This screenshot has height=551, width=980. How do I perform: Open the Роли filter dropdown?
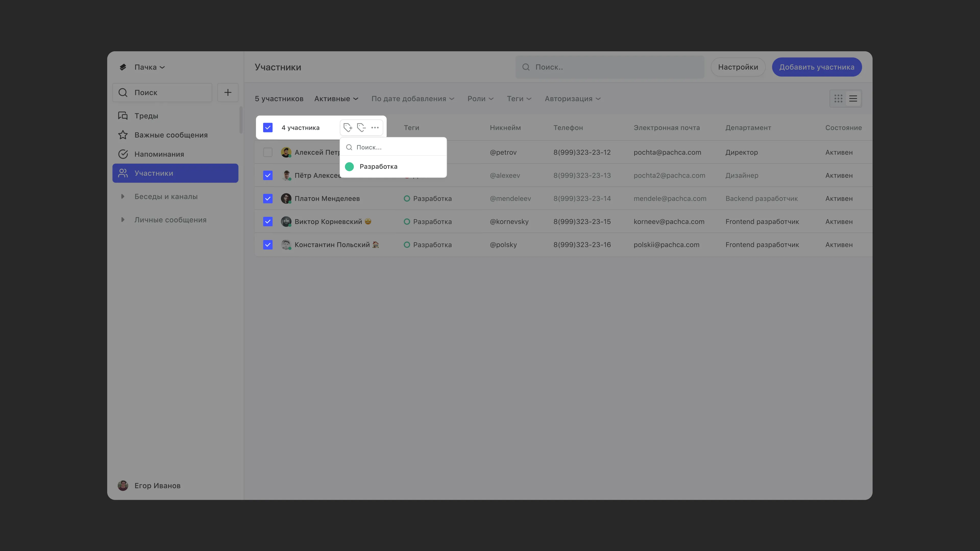(x=480, y=99)
